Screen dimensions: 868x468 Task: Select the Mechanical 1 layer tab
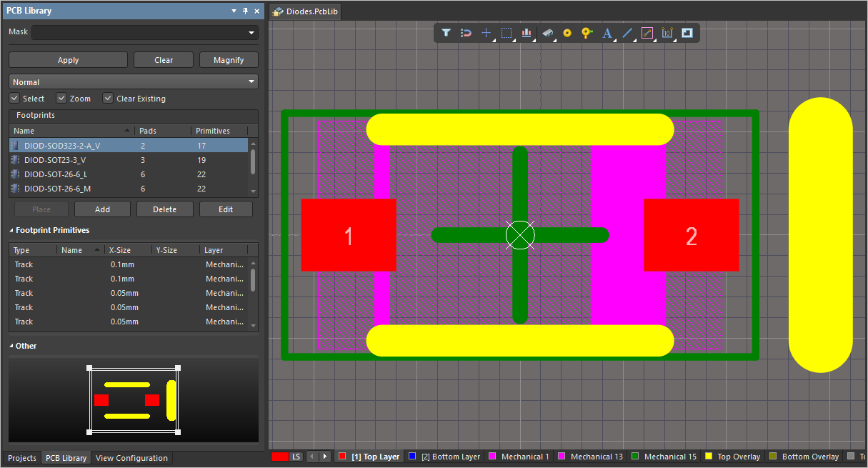click(x=519, y=457)
